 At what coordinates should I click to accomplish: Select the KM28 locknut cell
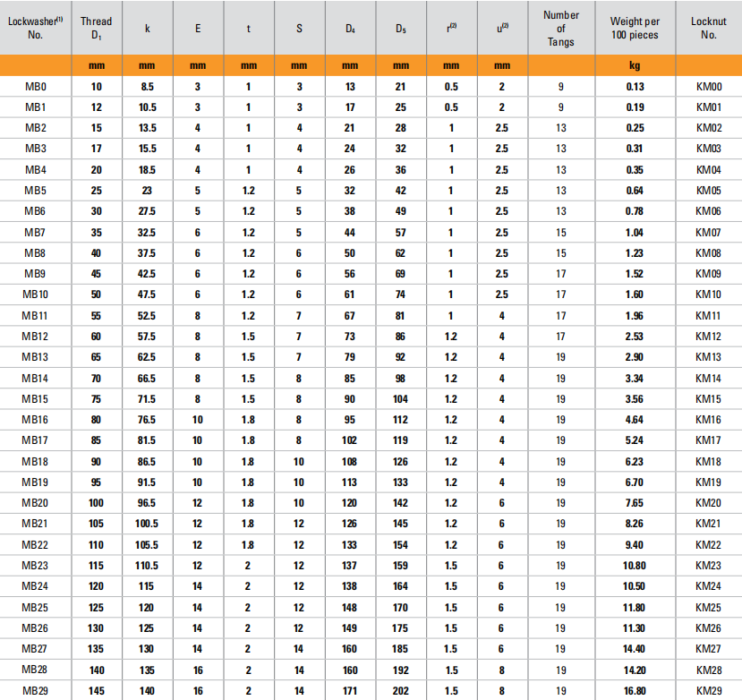[709, 670]
